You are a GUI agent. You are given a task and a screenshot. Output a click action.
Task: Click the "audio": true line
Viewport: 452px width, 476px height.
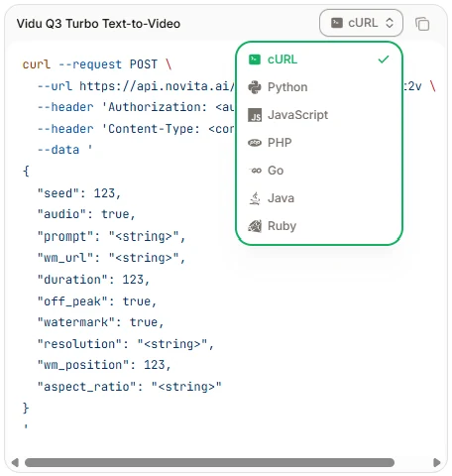[86, 214]
